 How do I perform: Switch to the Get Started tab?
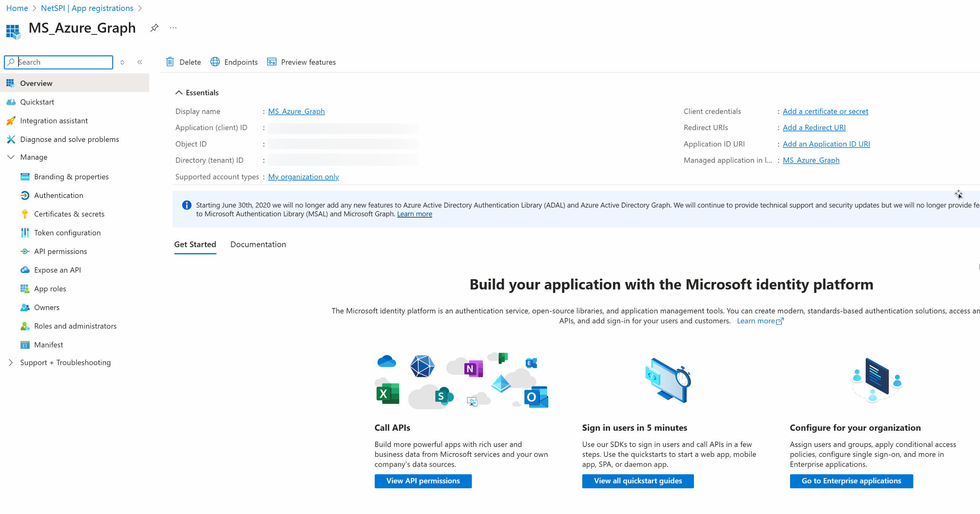tap(195, 244)
